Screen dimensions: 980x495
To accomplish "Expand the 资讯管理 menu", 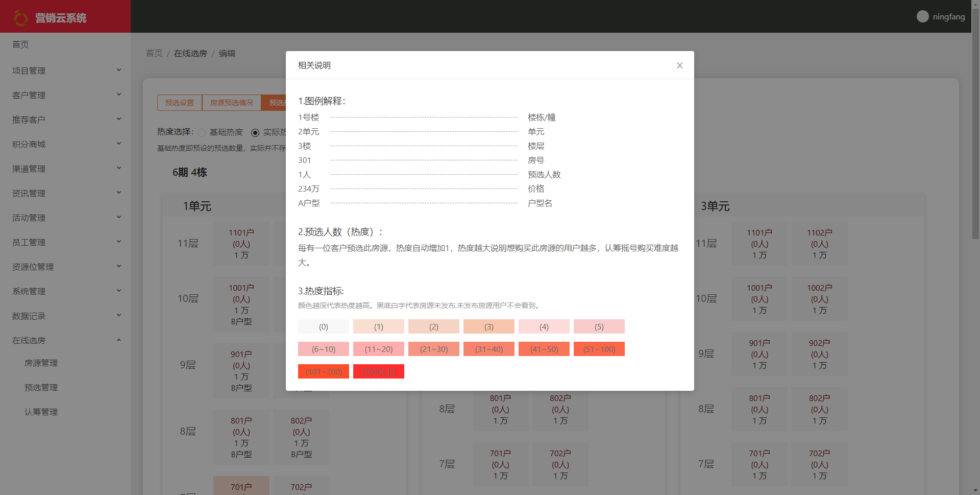I will coord(65,193).
